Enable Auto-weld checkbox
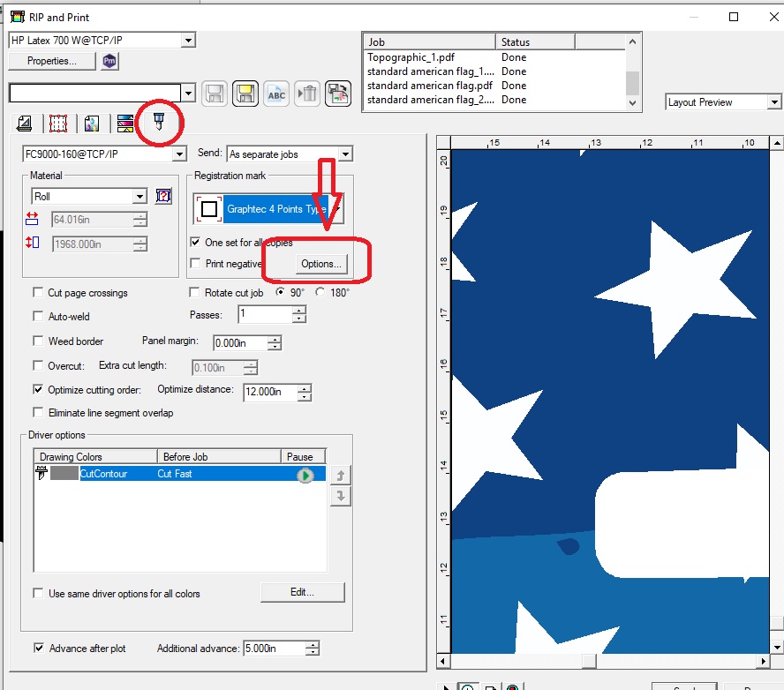The image size is (784, 690). [38, 316]
